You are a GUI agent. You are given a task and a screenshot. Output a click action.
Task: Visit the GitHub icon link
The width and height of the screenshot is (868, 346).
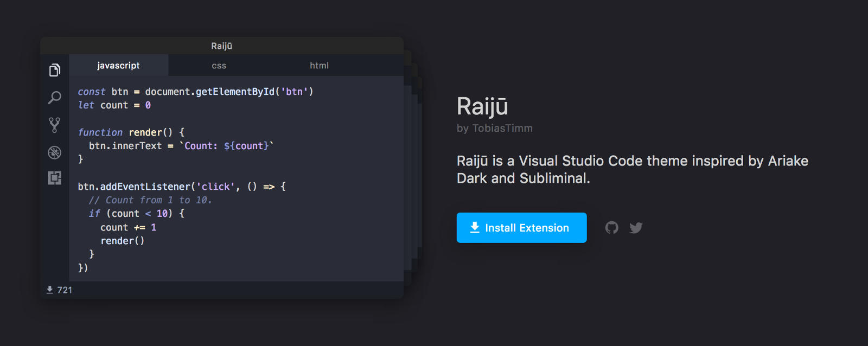click(612, 228)
